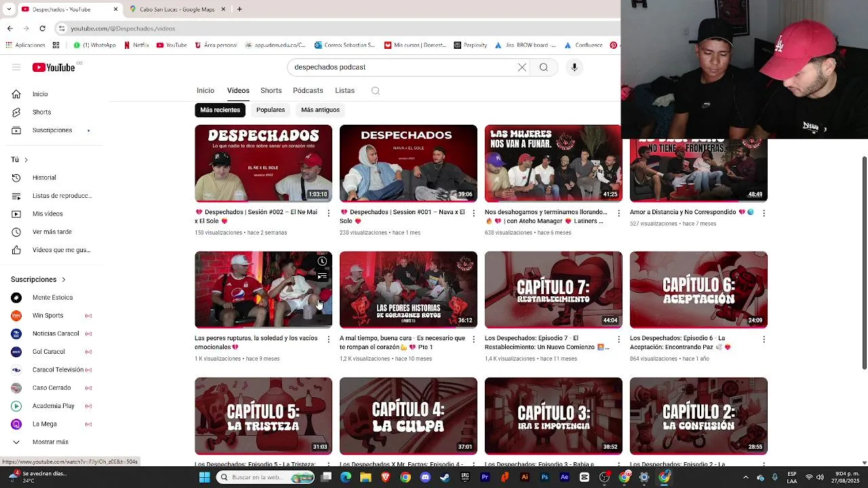Screen dimensions: 868x488
Task: Click the page vertical scrollbar thumb
Action: pos(864,263)
